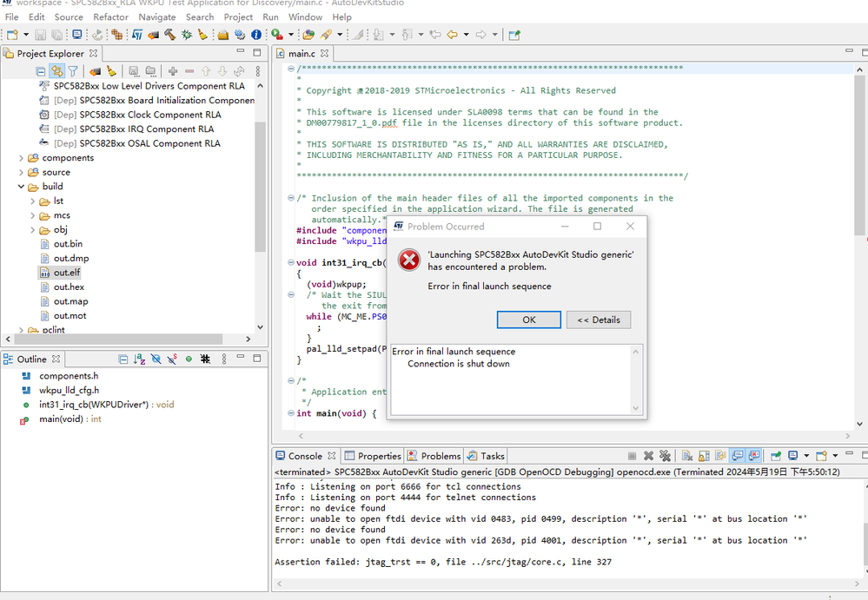
Task: Expand the obj folder
Action: tap(33, 230)
